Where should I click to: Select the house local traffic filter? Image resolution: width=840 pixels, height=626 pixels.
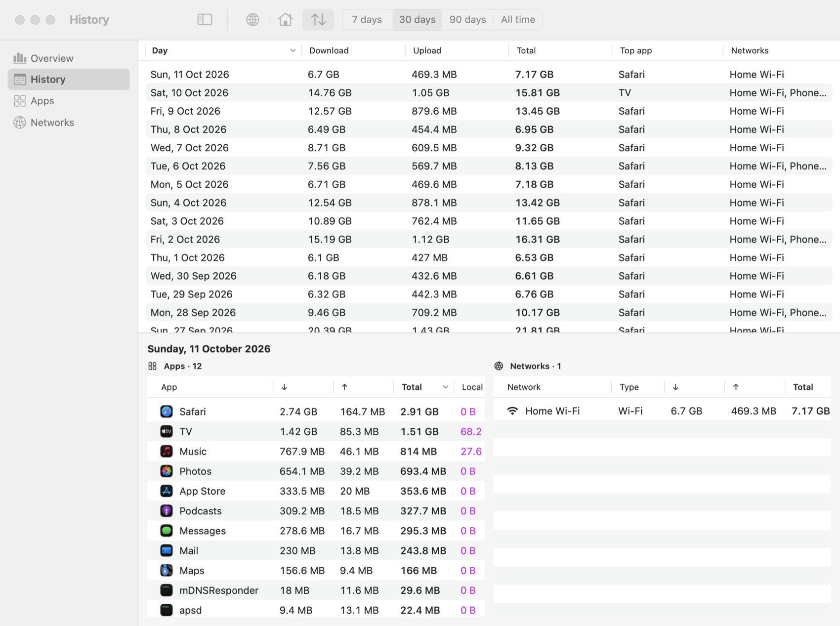285,20
